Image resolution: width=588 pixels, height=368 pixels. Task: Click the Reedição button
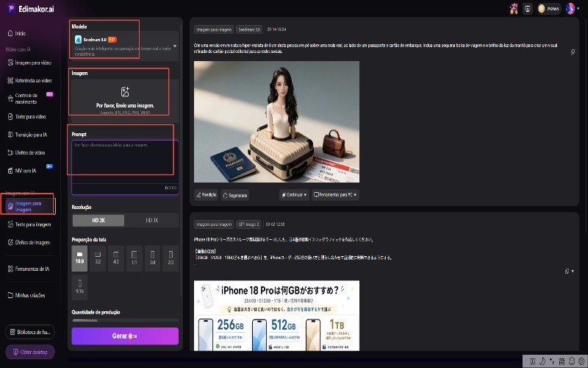206,195
